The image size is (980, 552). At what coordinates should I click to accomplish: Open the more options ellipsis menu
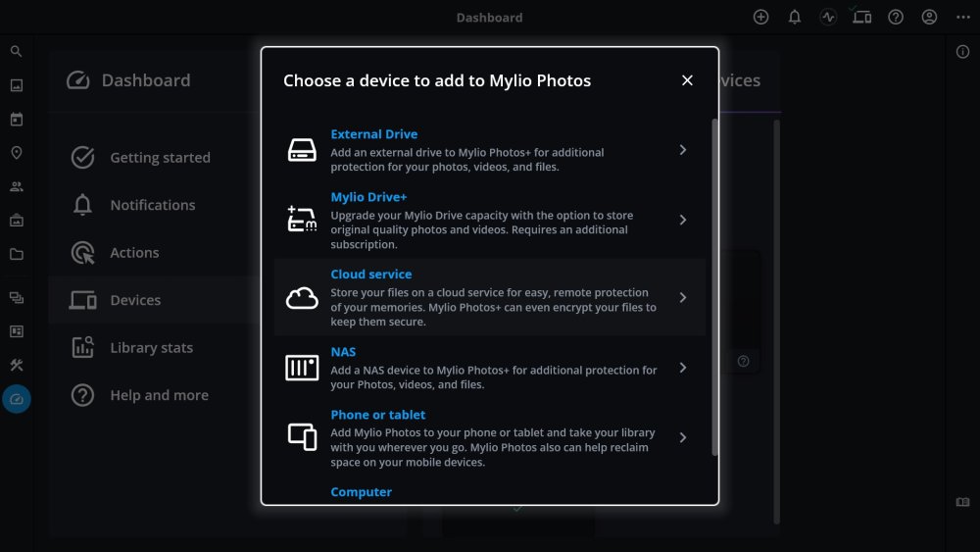click(963, 17)
